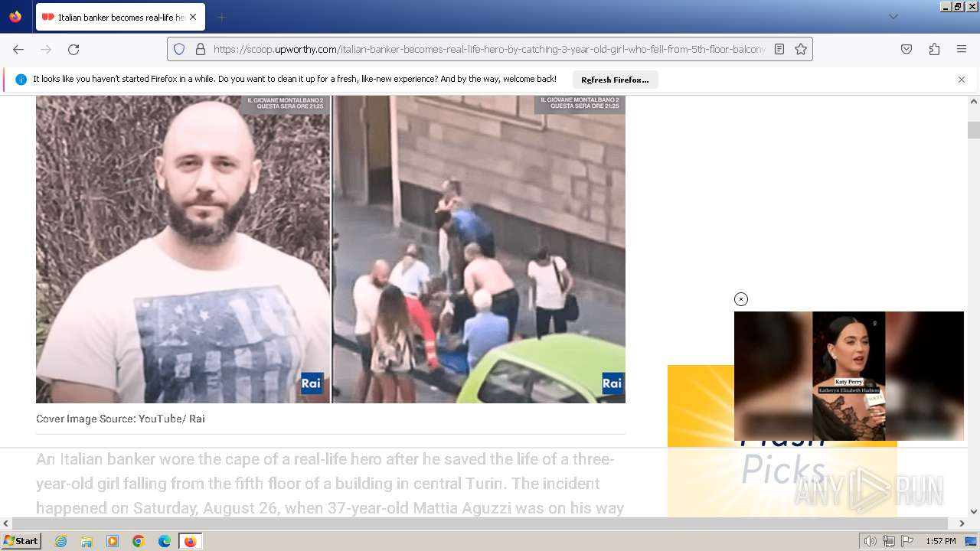The image size is (980, 551).
Task: Toggle reader view icon
Action: [x=779, y=49]
